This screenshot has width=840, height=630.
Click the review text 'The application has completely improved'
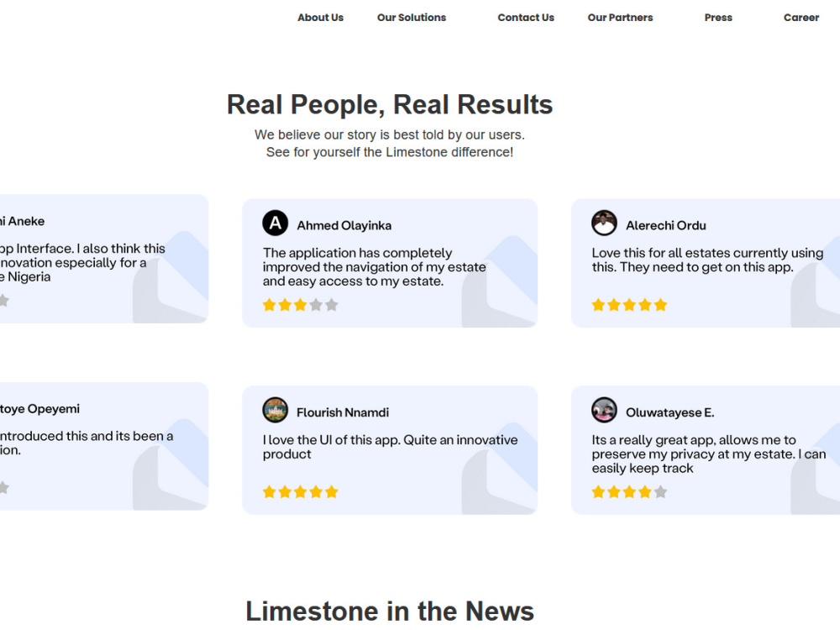click(375, 267)
